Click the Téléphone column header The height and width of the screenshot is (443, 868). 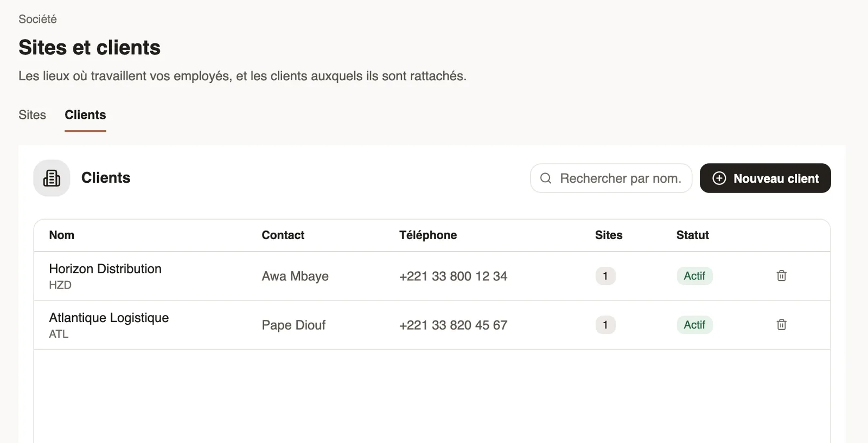(x=428, y=235)
